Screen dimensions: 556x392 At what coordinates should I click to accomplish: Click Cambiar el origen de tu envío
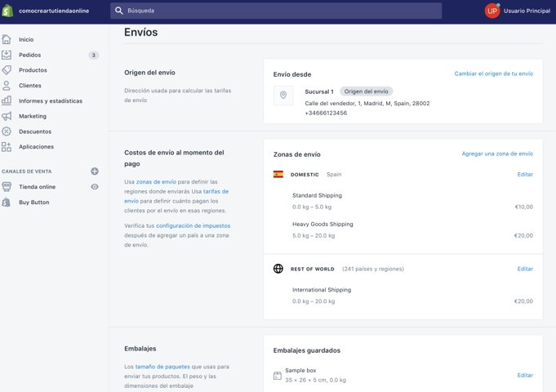click(x=493, y=73)
